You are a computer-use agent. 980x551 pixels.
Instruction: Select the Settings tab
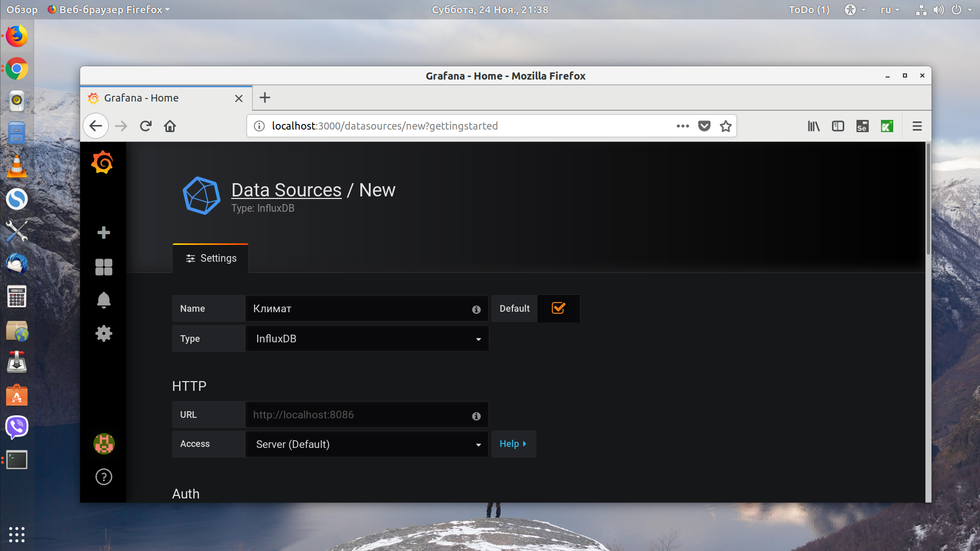point(211,258)
